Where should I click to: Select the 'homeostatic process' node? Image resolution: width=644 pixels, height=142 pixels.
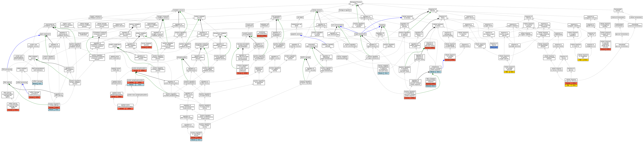(x=618, y=10)
